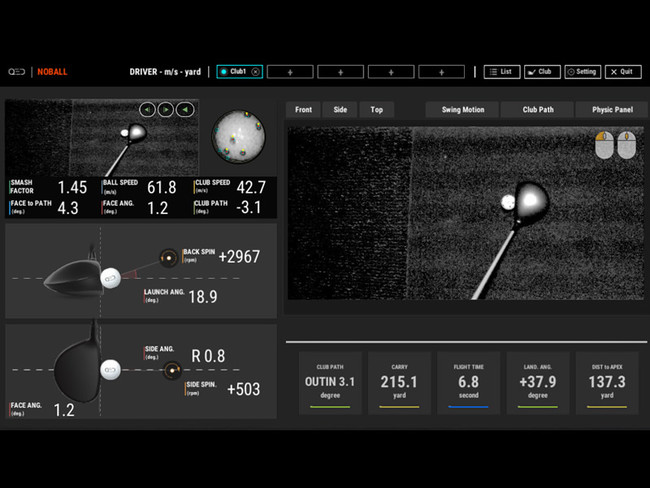Click the small x on Club1 tab
This screenshot has width=650, height=488.
pyautogui.click(x=256, y=72)
